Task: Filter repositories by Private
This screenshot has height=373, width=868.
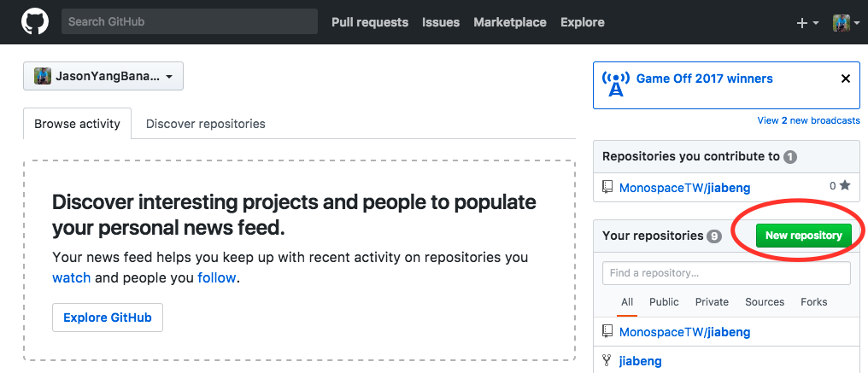Action: [712, 302]
